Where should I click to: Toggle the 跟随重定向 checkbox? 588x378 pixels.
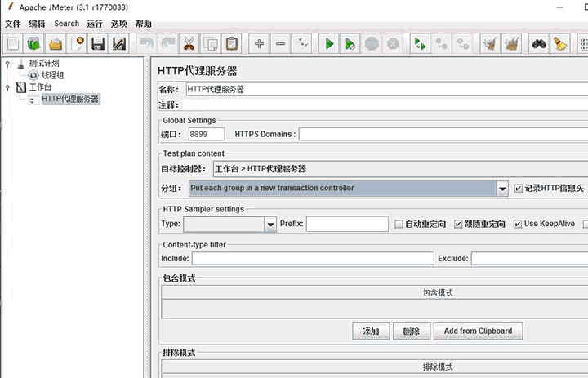(x=458, y=224)
